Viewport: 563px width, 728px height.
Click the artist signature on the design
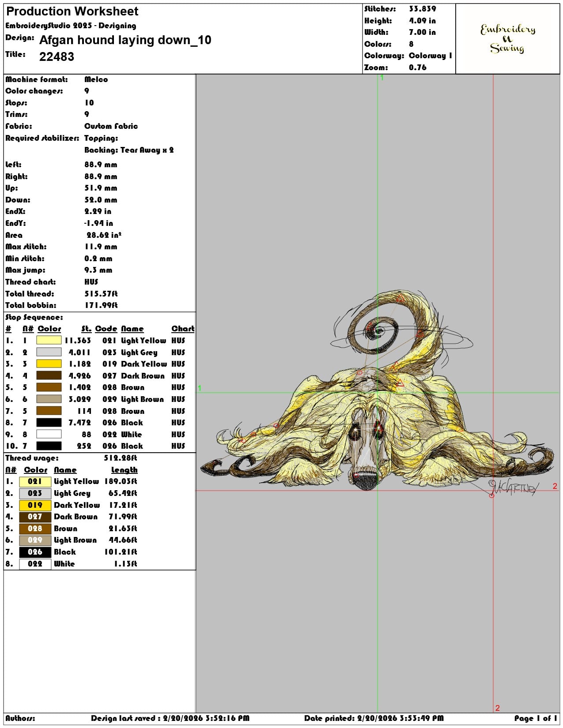[513, 487]
